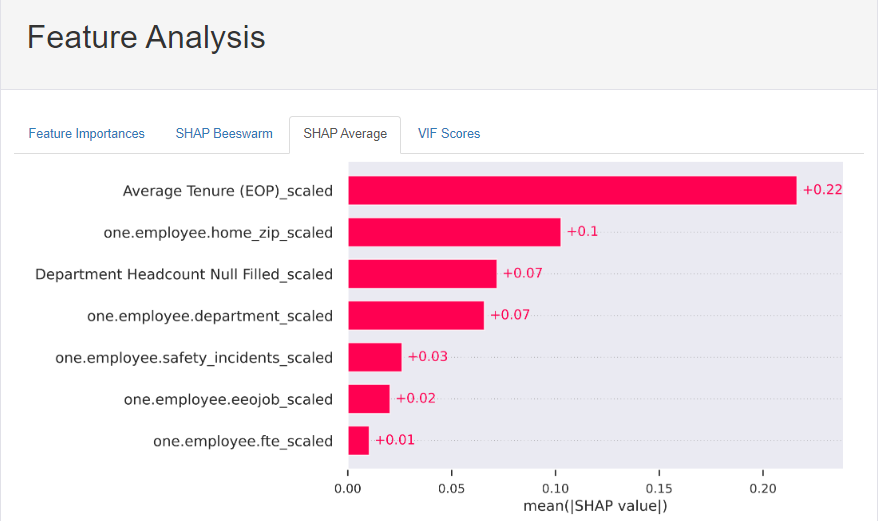The height and width of the screenshot is (521, 879).
Task: Click the +0.01 value label
Action: coord(394,440)
